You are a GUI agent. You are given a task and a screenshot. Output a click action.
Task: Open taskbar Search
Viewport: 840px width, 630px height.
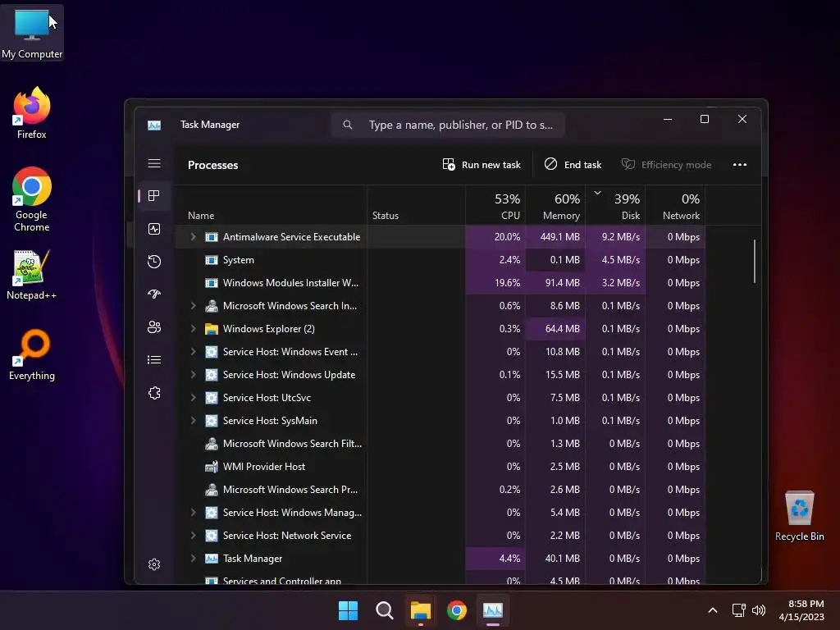[384, 610]
